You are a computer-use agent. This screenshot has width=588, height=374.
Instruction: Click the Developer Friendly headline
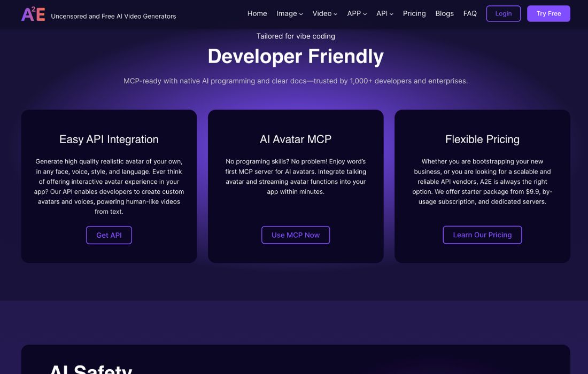click(x=296, y=57)
